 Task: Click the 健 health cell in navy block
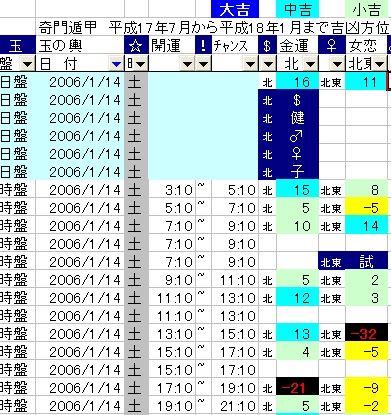[x=297, y=117]
